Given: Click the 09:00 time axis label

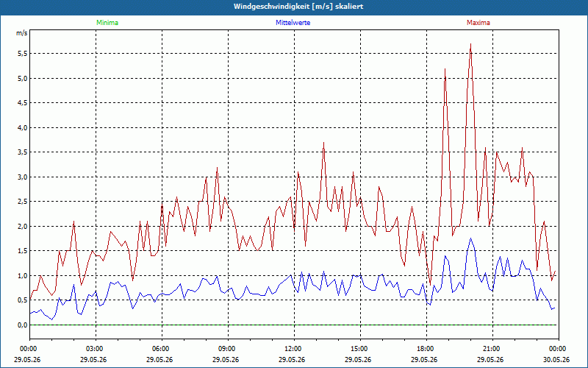Looking at the screenshot, I should tap(228, 349).
